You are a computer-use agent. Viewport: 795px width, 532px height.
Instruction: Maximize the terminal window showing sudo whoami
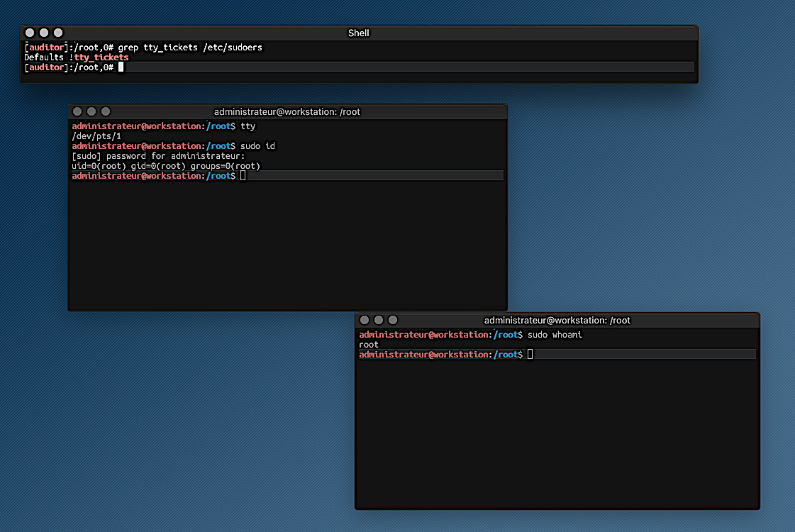[393, 320]
